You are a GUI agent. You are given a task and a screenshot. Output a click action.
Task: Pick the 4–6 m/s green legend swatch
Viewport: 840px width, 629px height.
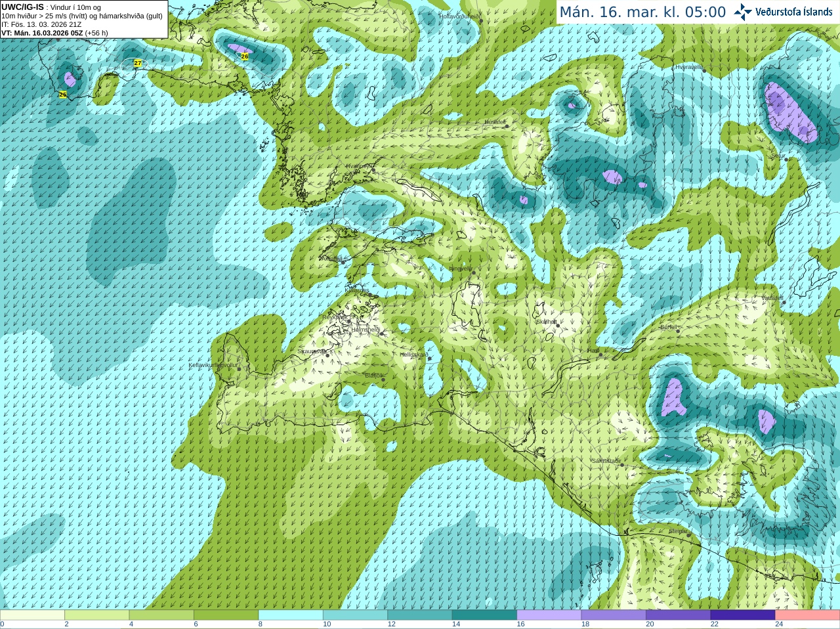(x=161, y=615)
